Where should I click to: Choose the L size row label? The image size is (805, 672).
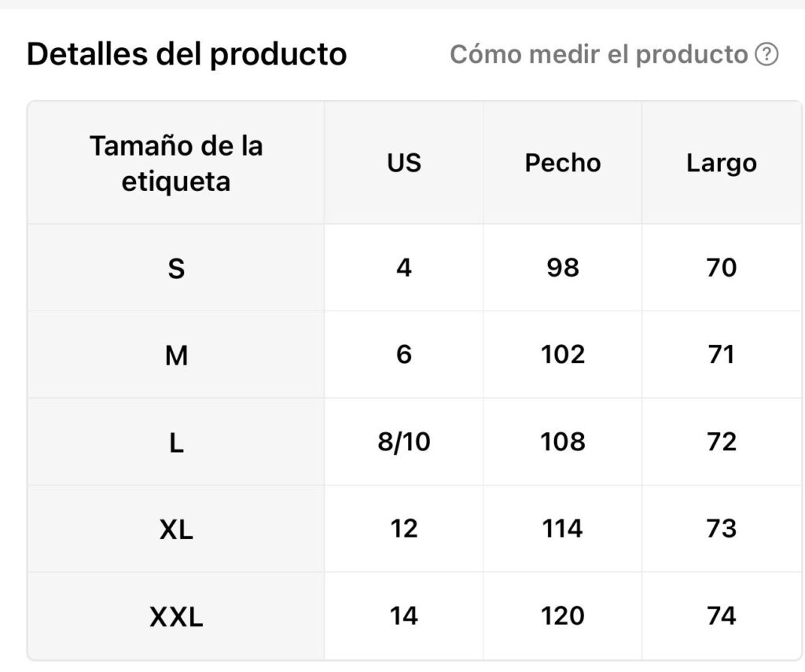[176, 442]
